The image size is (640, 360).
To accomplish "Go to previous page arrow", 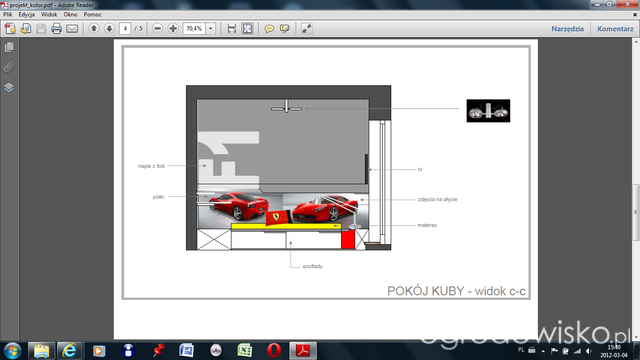I will tap(94, 29).
